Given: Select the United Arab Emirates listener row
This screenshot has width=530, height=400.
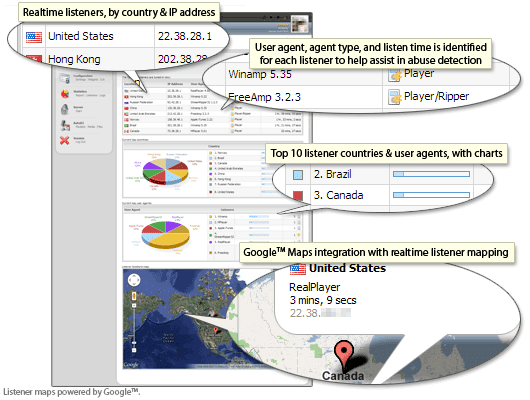Looking at the screenshot, I should click(213, 114).
